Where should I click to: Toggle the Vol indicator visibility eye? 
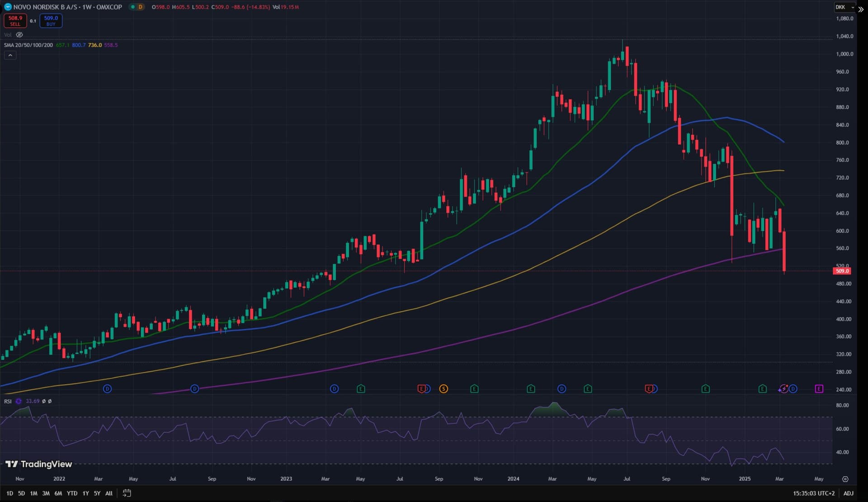click(x=19, y=35)
